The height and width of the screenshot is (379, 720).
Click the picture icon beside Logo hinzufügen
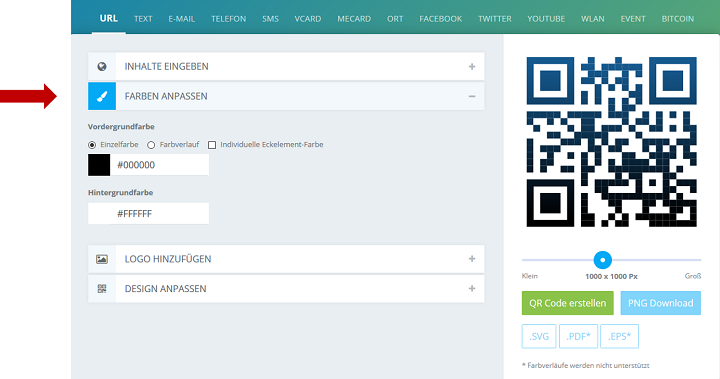click(x=102, y=259)
